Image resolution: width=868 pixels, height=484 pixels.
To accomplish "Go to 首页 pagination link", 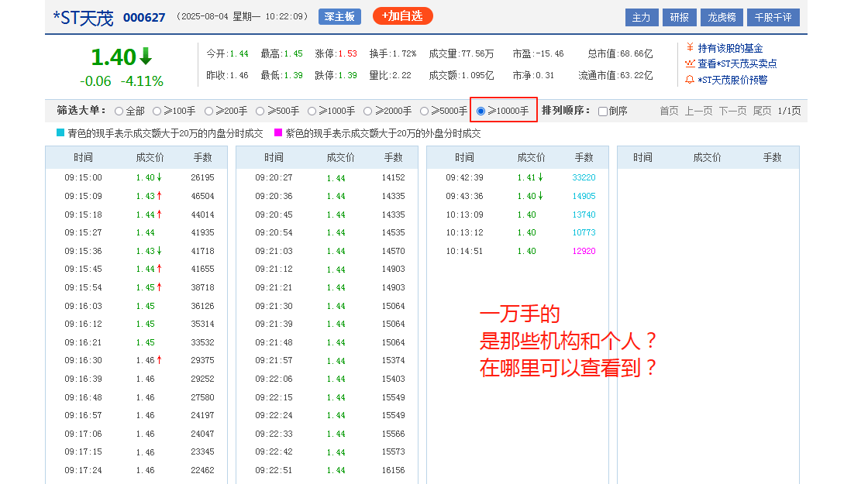I will (x=669, y=111).
